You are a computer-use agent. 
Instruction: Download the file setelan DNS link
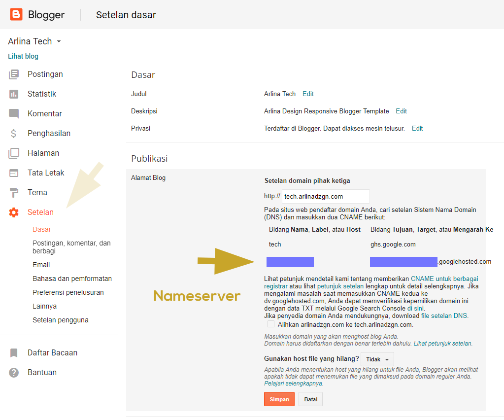tap(444, 316)
